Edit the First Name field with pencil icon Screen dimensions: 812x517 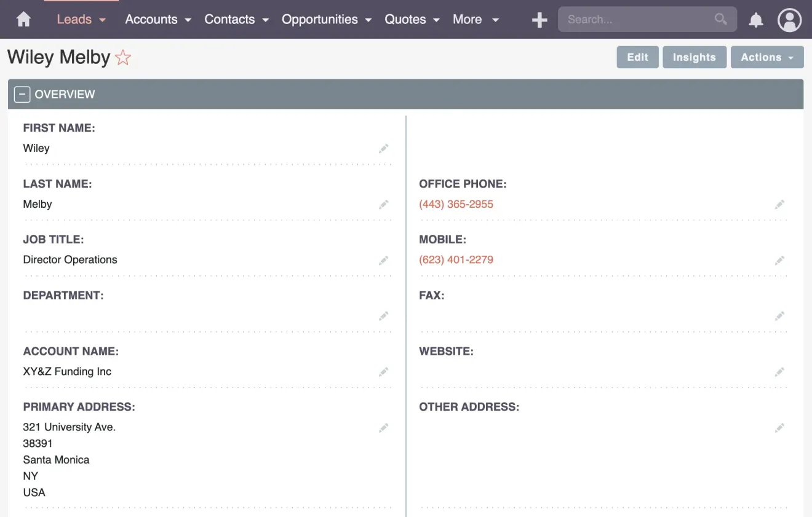click(383, 148)
